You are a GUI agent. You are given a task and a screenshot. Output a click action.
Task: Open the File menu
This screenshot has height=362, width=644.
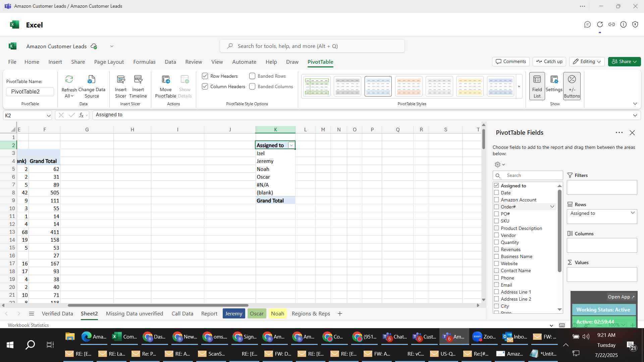click(x=12, y=62)
